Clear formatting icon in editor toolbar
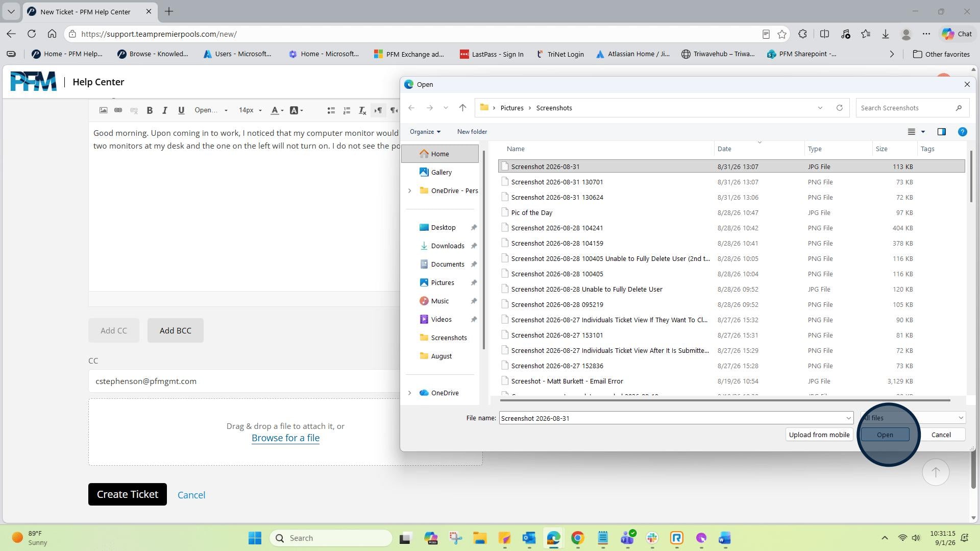The width and height of the screenshot is (980, 551). [x=362, y=110]
